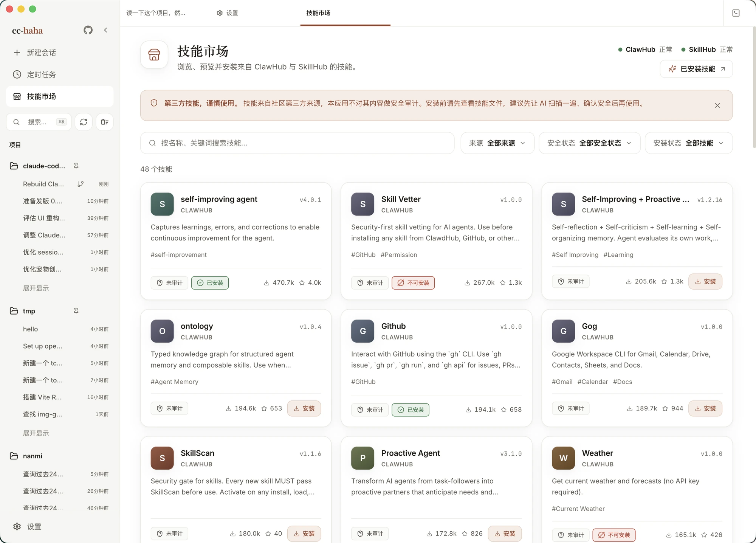Click the 未审计 badge on Skill Vetter

coord(370,283)
